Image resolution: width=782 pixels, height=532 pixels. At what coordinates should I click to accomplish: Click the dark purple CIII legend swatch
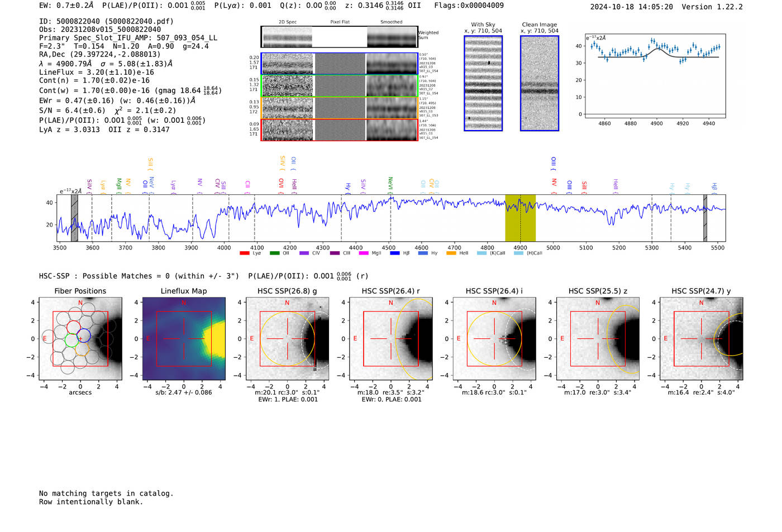click(335, 253)
